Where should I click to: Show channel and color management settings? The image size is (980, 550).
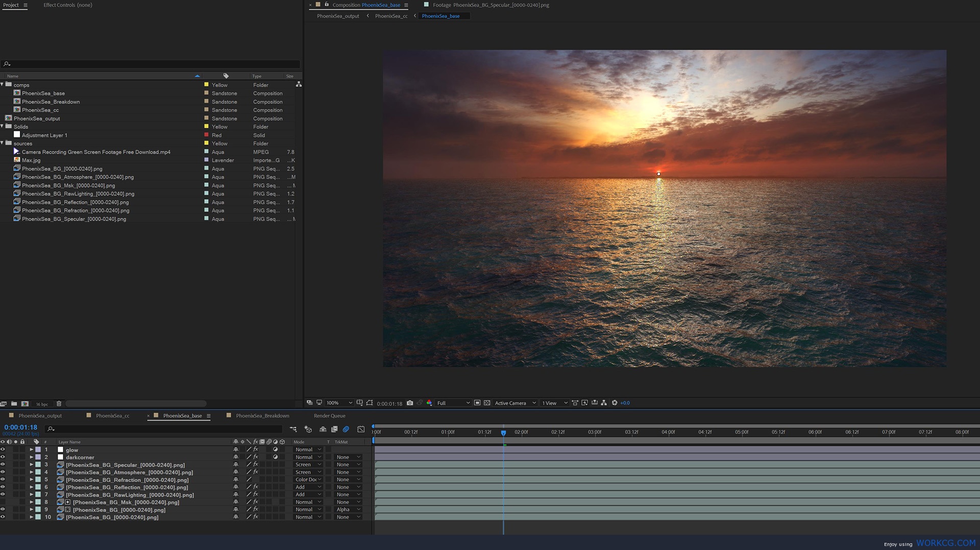[x=429, y=403]
